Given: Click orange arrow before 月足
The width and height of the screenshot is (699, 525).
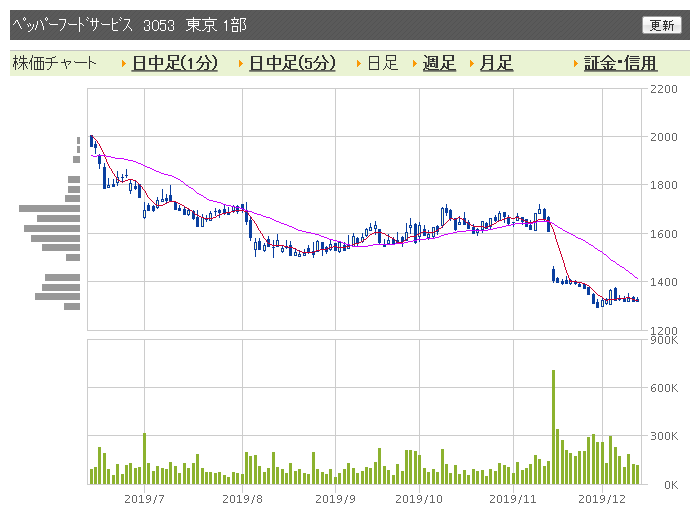Looking at the screenshot, I should click(472, 64).
